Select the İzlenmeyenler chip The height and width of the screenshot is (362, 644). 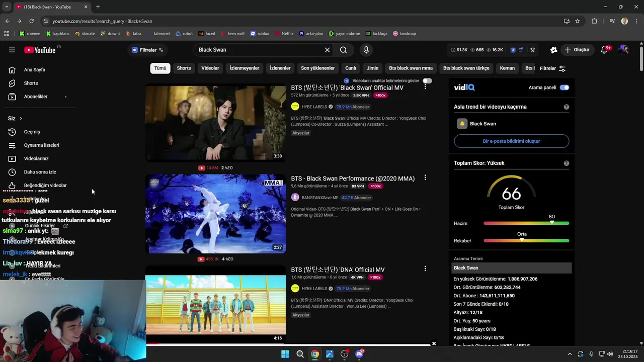244,68
